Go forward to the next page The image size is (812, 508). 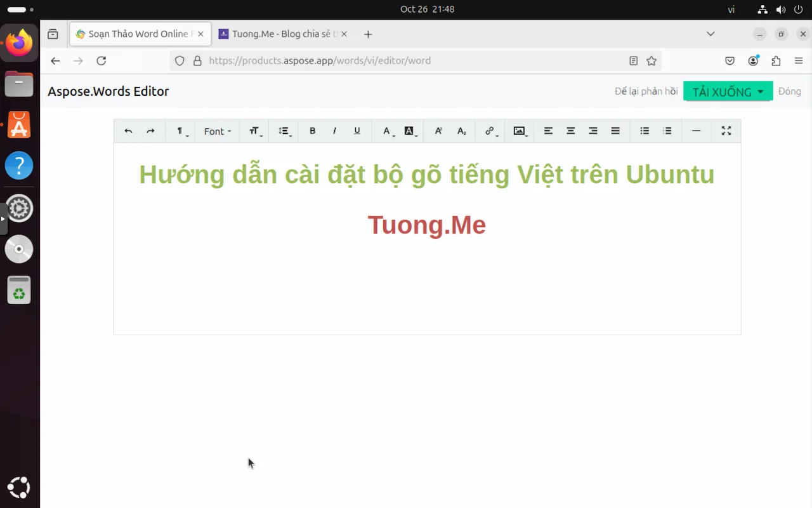pyautogui.click(x=78, y=61)
